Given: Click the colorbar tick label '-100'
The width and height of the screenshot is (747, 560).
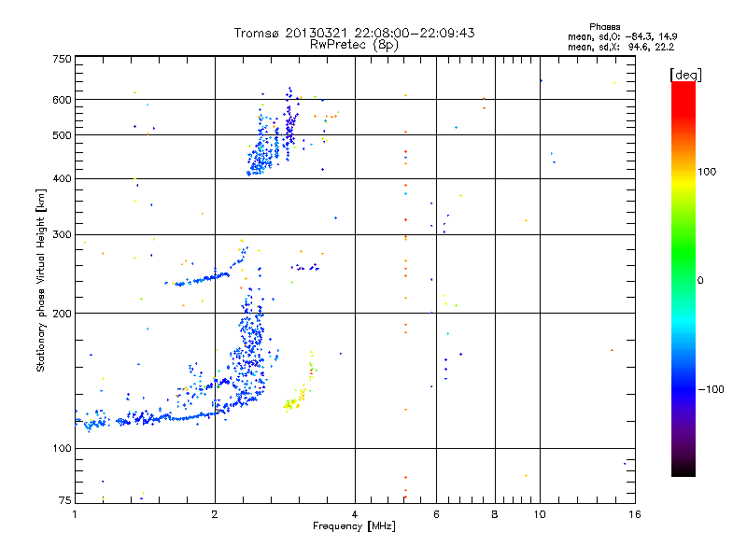Looking at the screenshot, I should pos(711,389).
